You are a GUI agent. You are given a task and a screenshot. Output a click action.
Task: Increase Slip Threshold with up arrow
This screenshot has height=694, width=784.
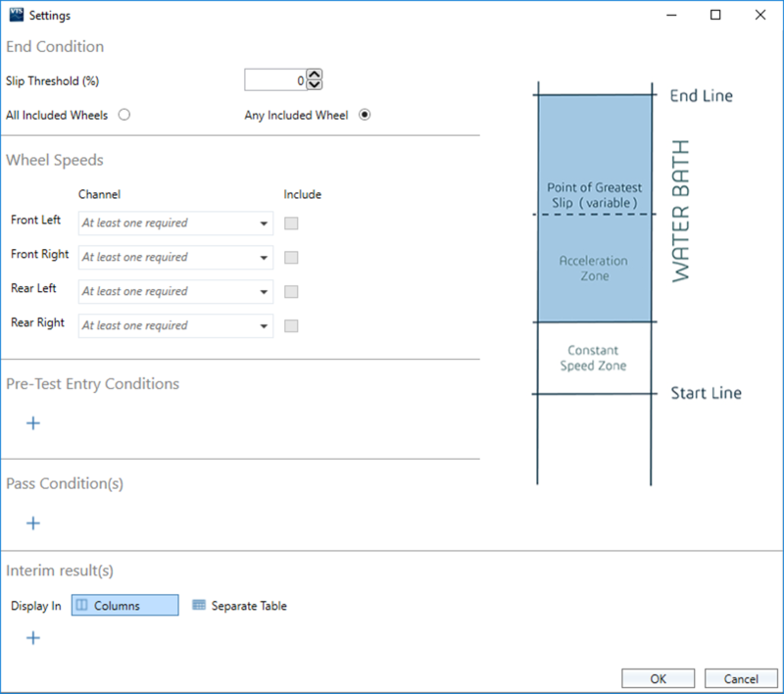tap(315, 74)
